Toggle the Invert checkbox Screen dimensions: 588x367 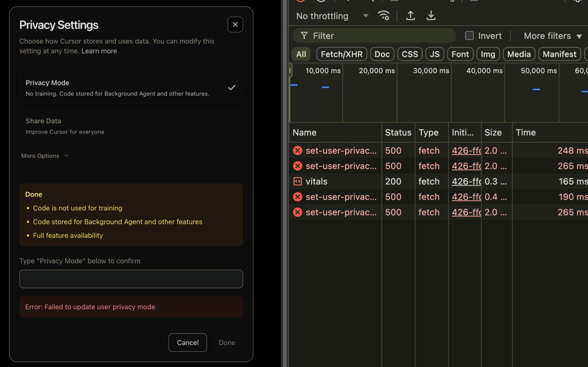click(469, 36)
